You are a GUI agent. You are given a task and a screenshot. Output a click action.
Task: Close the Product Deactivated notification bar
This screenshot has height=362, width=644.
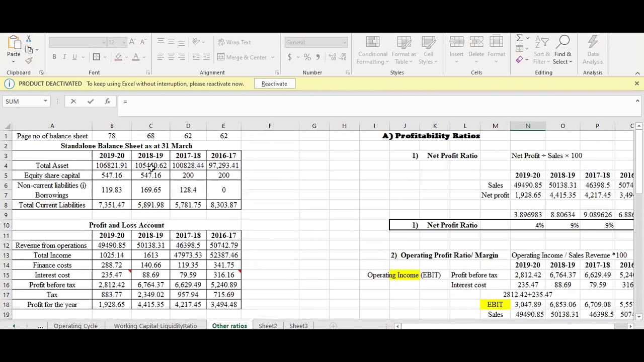click(636, 84)
